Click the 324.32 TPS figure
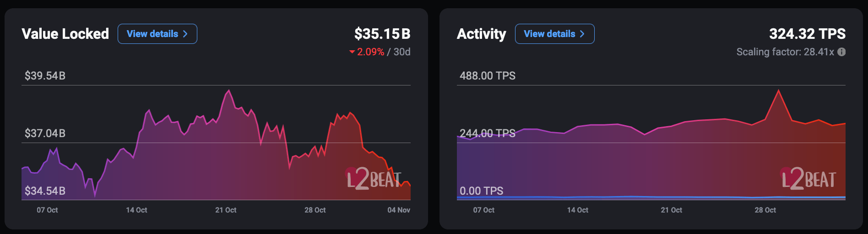The image size is (868, 234). 807,34
